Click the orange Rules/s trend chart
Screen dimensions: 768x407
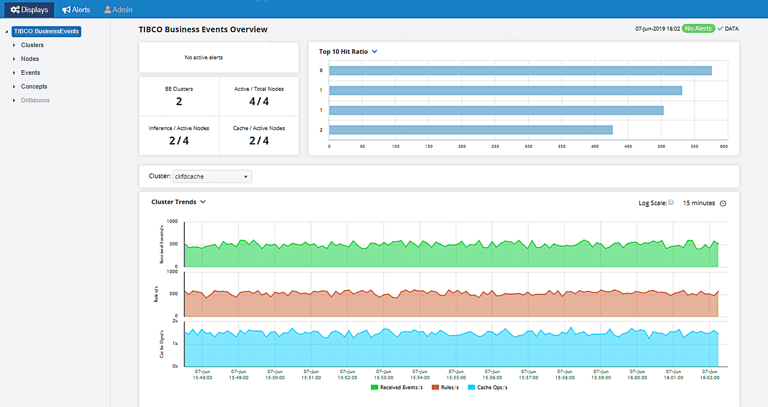click(x=451, y=303)
